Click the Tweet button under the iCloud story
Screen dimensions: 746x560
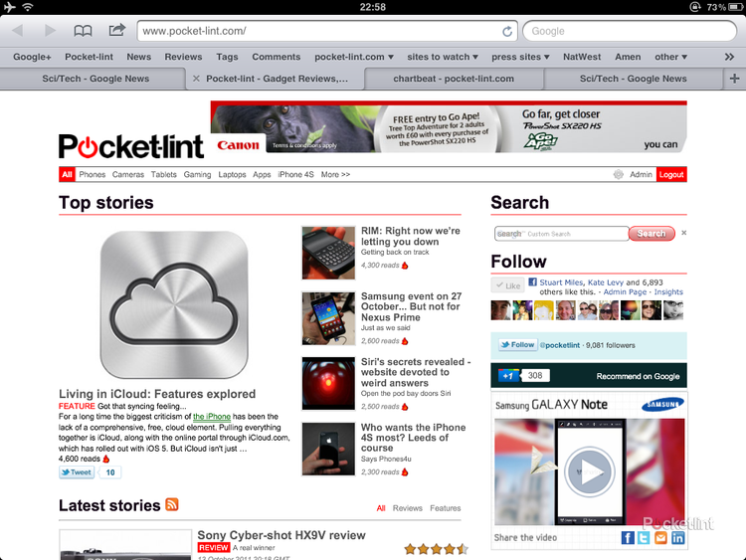coord(77,472)
